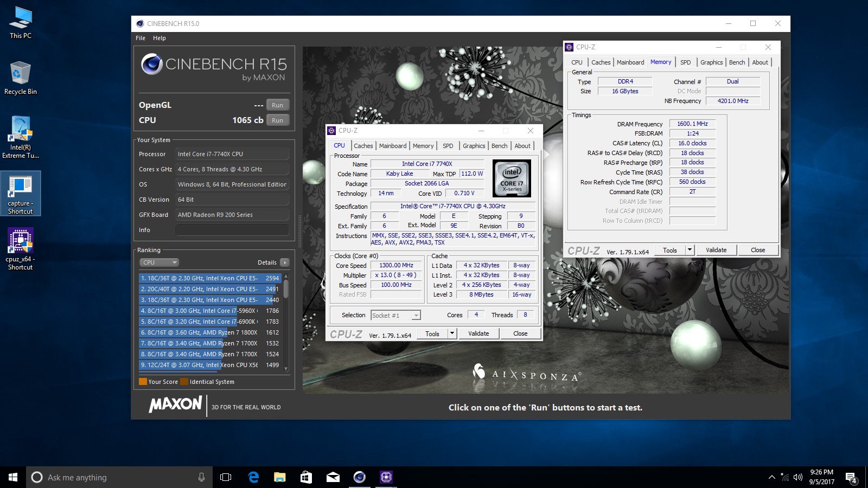Switch to About tab in front CPU-Z window
The height and width of the screenshot is (488, 868).
pyautogui.click(x=522, y=146)
